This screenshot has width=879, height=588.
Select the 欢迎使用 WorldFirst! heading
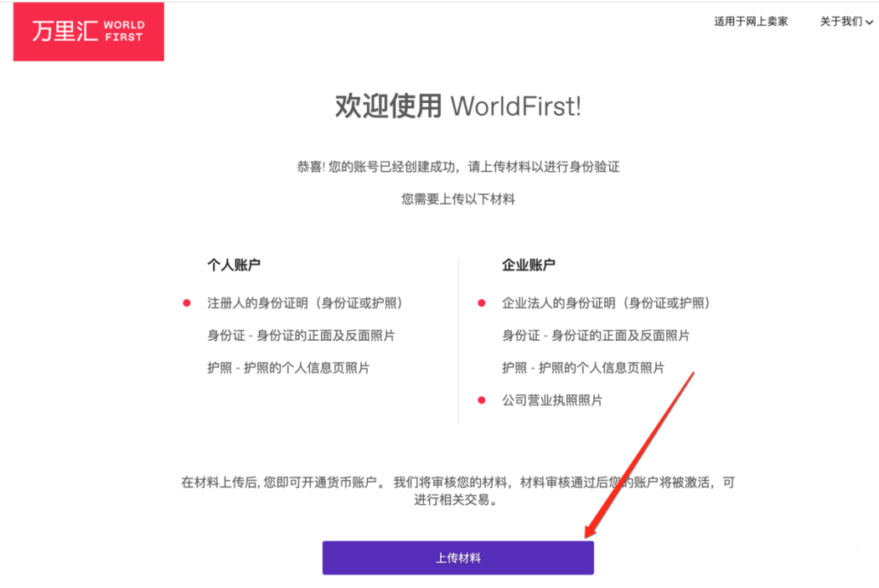coord(458,106)
